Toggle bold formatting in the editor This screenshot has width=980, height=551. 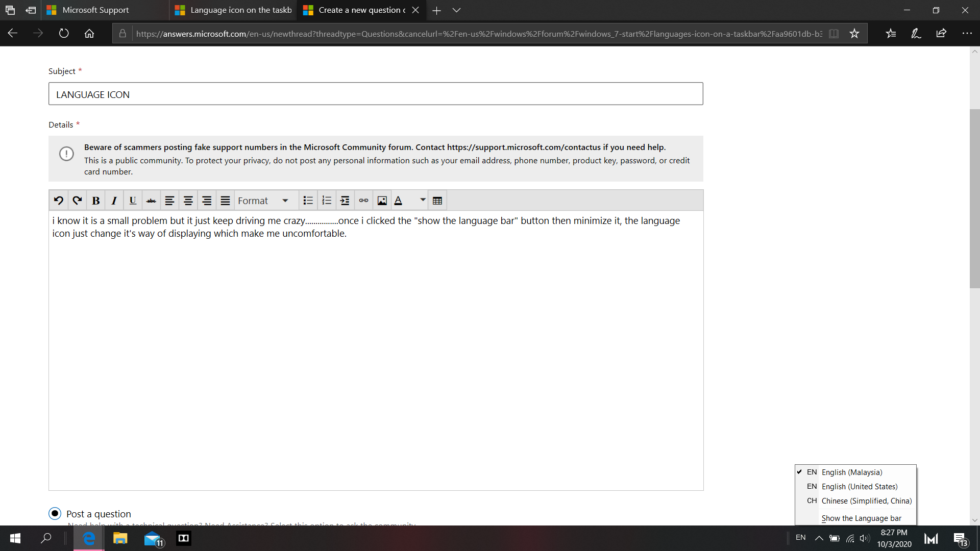(95, 201)
